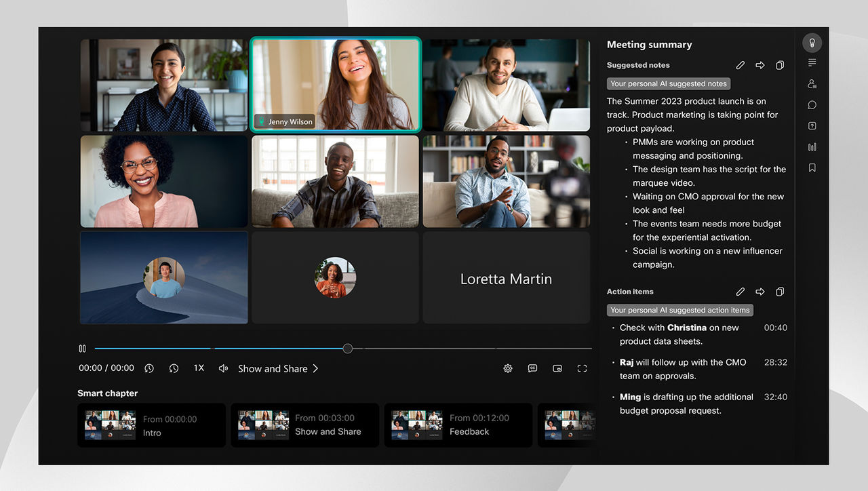Share the Suggested notes via arrow icon
This screenshot has width=868, height=491.
tap(760, 65)
